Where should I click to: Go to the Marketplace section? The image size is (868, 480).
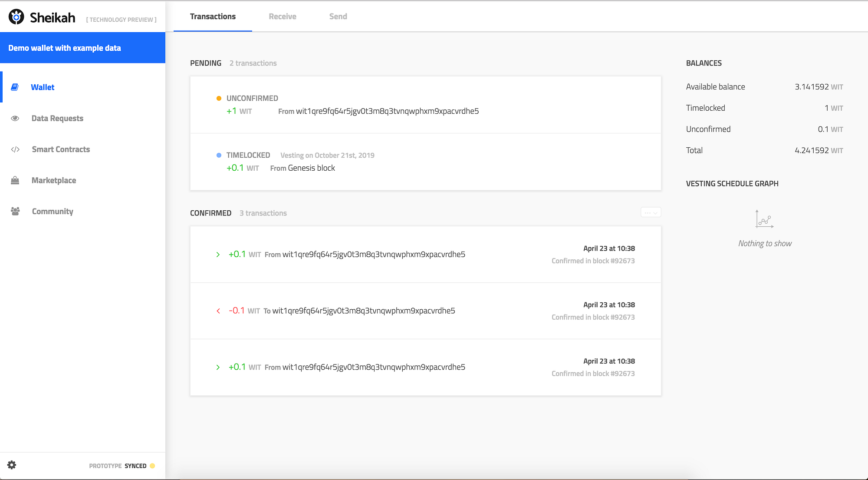tap(54, 180)
